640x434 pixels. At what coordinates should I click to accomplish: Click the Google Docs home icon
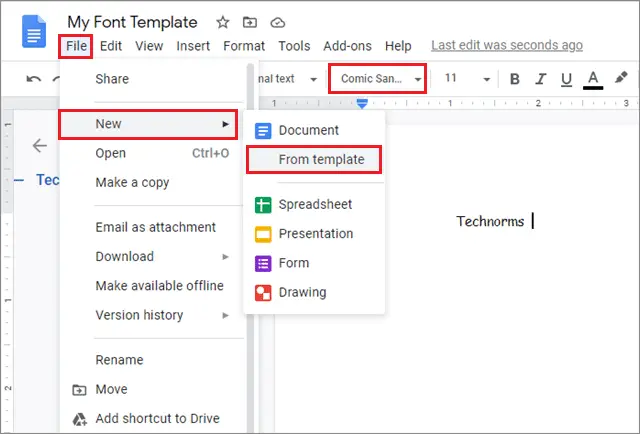point(34,31)
